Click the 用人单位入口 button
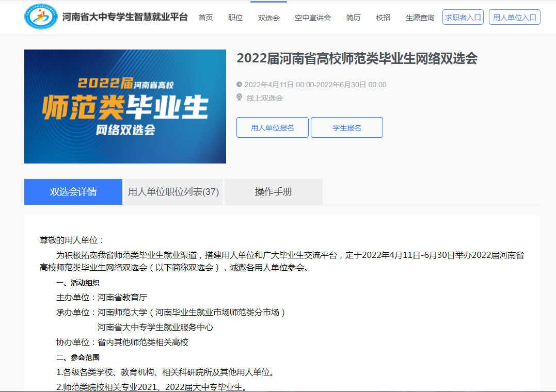 point(514,17)
